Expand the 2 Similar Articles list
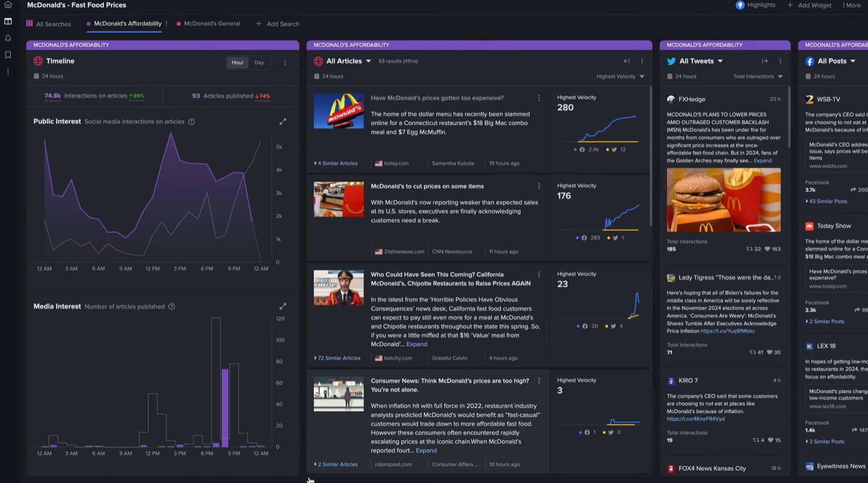Screen dimensions: 868x483 click(x=336, y=464)
